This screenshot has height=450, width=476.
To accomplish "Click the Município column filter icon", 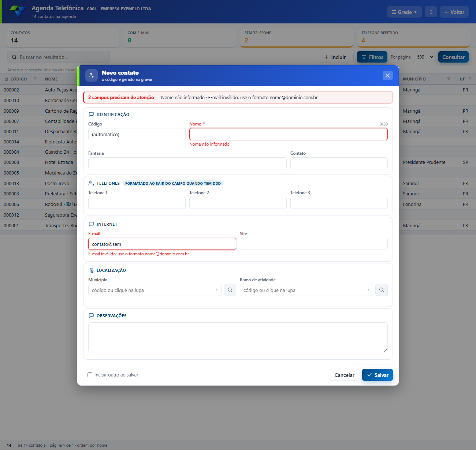I will 449,79.
